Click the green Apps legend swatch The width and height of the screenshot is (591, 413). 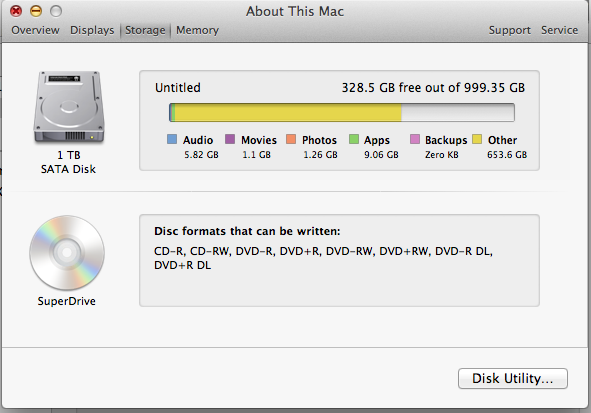point(354,139)
